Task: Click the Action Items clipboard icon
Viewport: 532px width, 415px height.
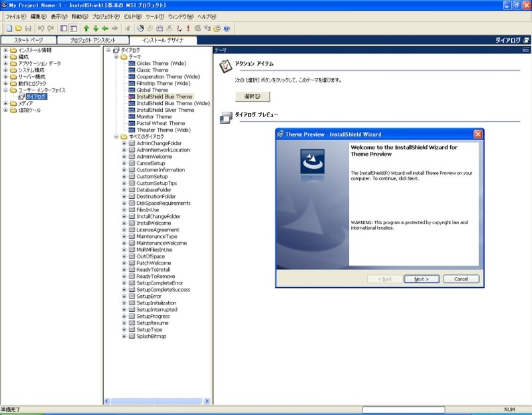Action: coord(225,66)
